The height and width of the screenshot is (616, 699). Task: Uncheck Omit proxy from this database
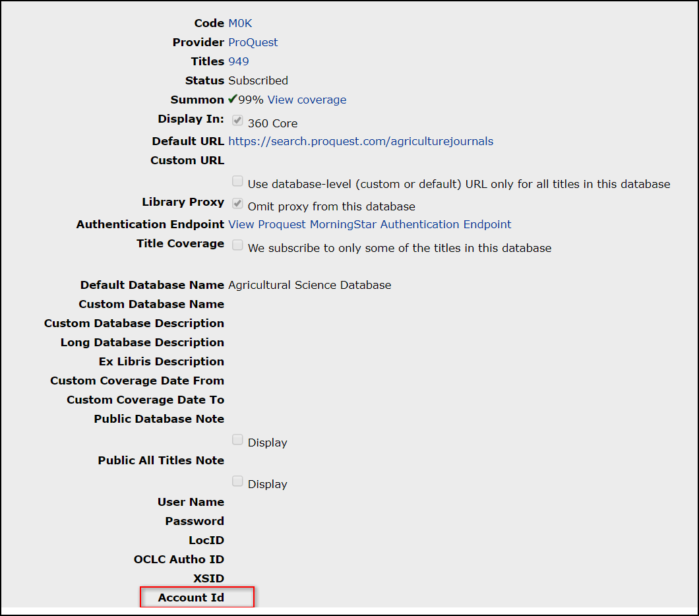237,204
